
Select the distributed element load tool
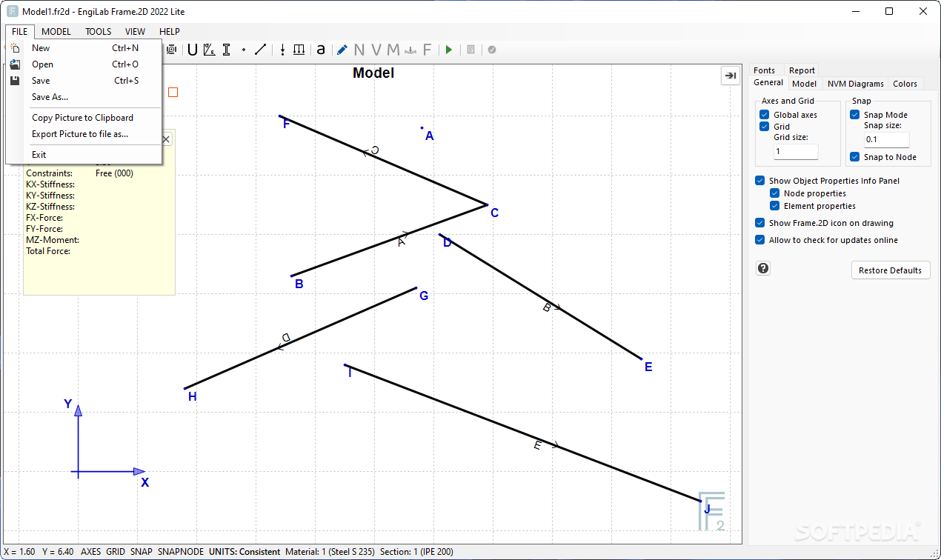coord(299,50)
